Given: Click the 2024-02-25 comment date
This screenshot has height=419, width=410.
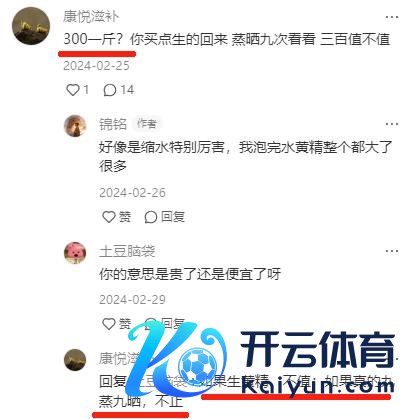Looking at the screenshot, I should 96,66.
